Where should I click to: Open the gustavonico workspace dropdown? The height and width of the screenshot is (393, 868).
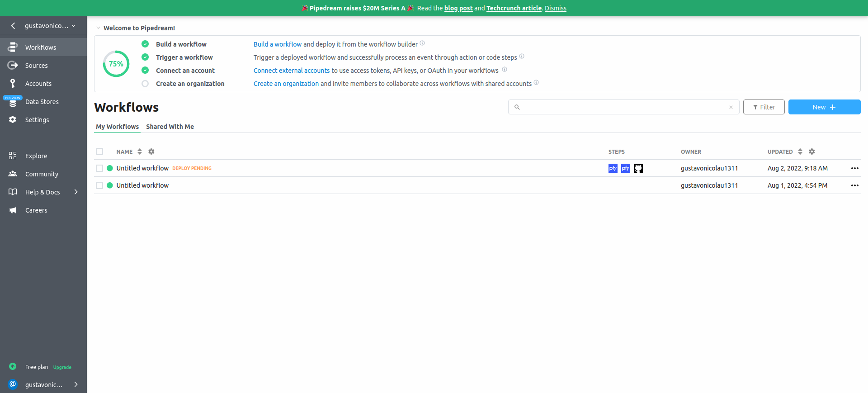tap(50, 26)
